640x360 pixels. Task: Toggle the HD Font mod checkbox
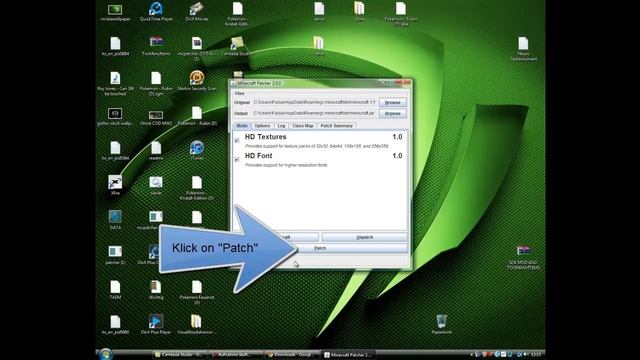(x=237, y=160)
